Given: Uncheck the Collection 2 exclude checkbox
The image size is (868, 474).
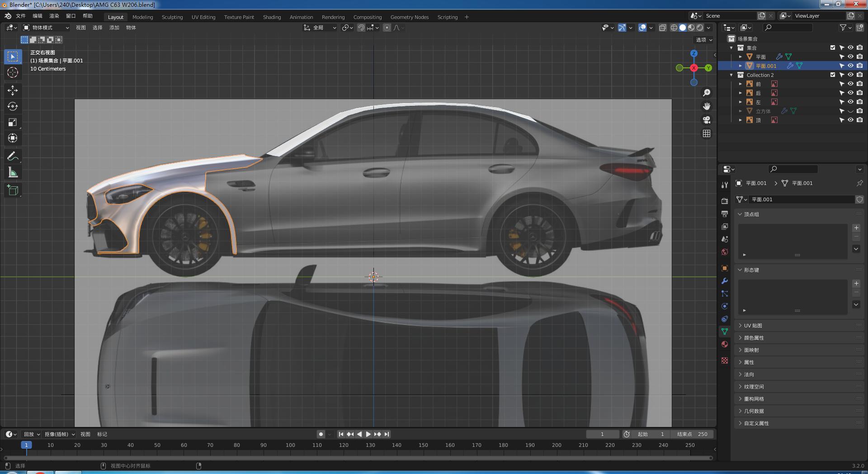Looking at the screenshot, I should 833,75.
